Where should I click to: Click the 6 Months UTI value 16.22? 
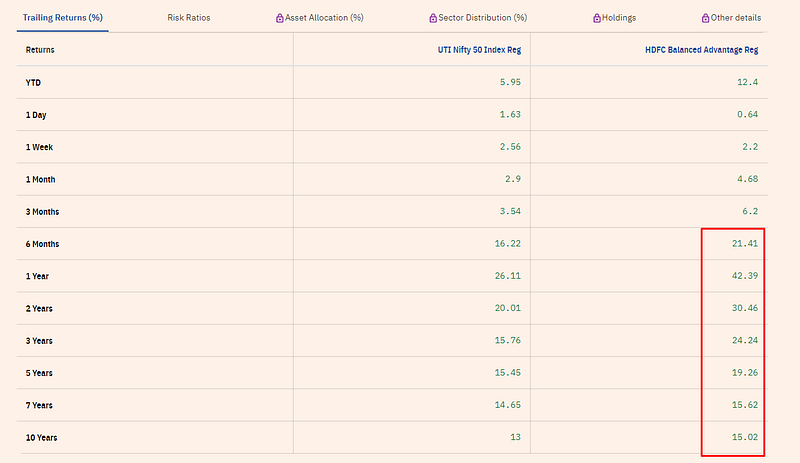(506, 243)
